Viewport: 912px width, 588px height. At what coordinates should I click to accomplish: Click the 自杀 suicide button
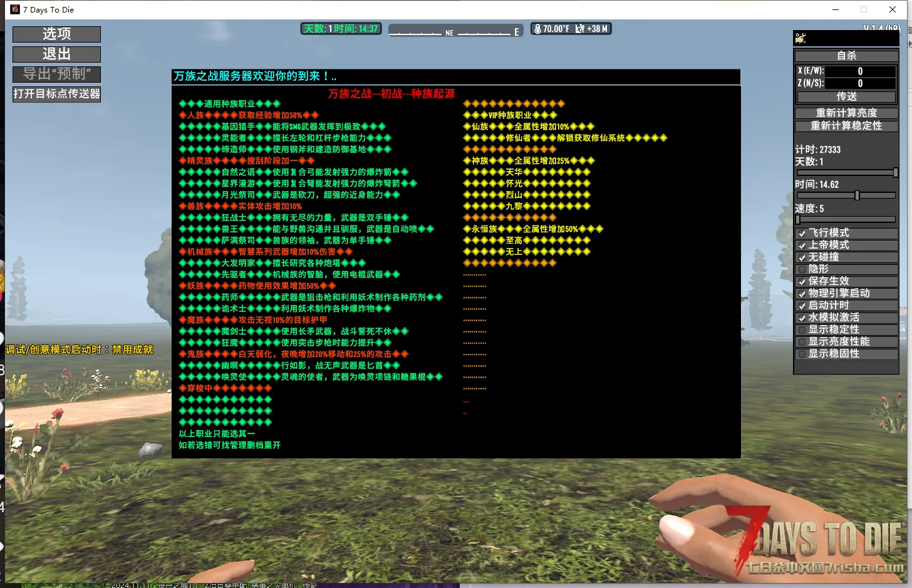click(846, 56)
